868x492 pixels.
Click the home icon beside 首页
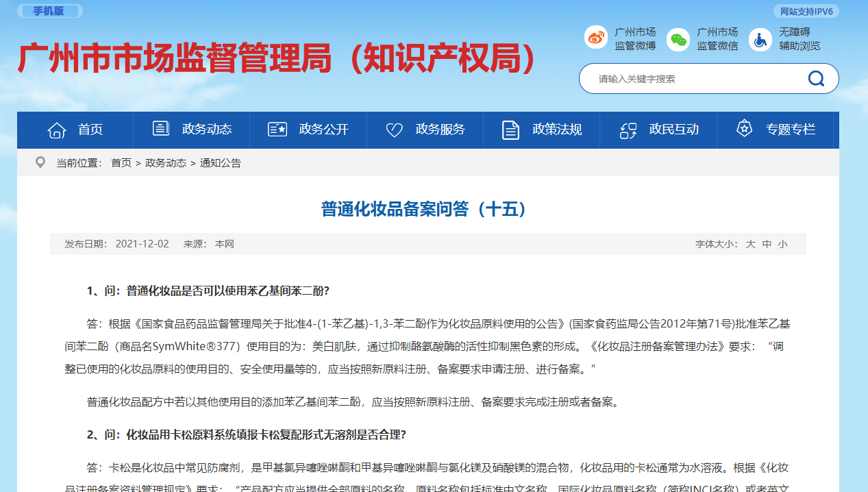[x=56, y=130]
